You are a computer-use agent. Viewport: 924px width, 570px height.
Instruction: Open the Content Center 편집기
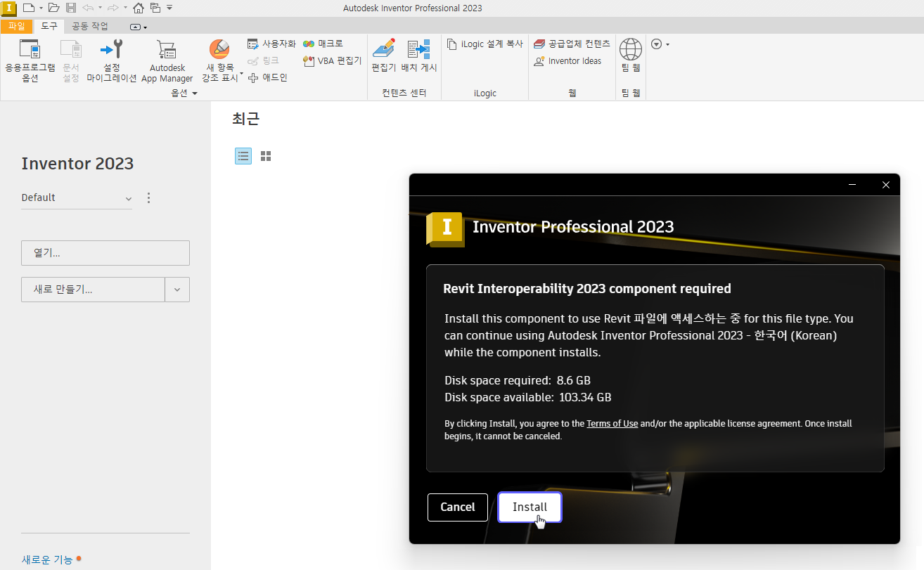point(384,56)
